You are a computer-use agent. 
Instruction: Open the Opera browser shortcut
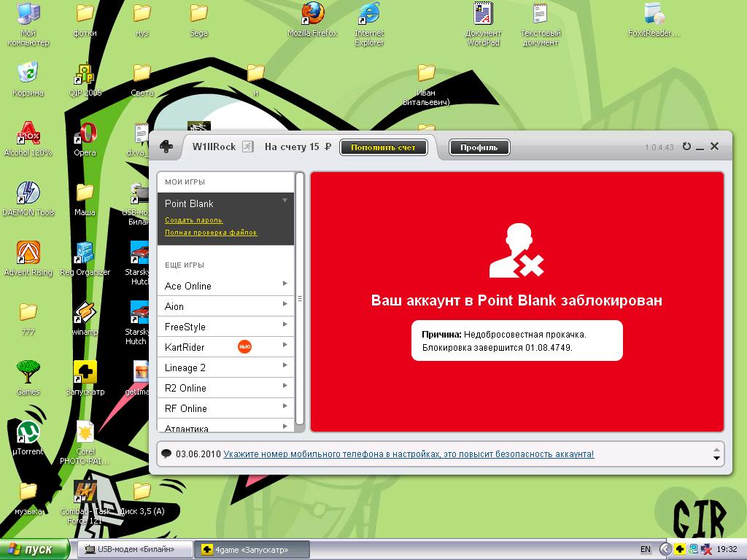coord(85,135)
